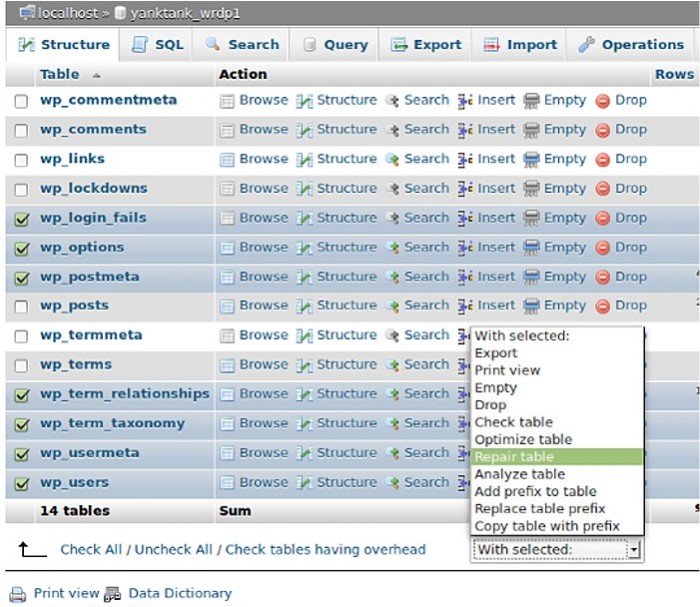Open the wp_usermeta table name link

[90, 453]
